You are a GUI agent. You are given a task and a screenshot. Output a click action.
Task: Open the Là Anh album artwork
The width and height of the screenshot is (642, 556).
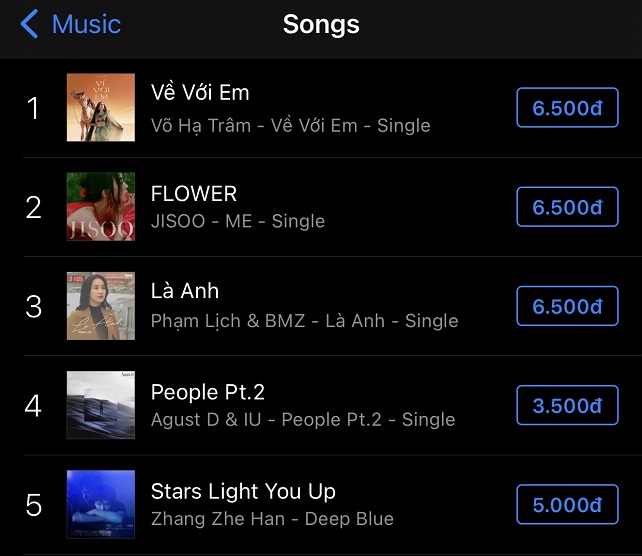click(100, 306)
